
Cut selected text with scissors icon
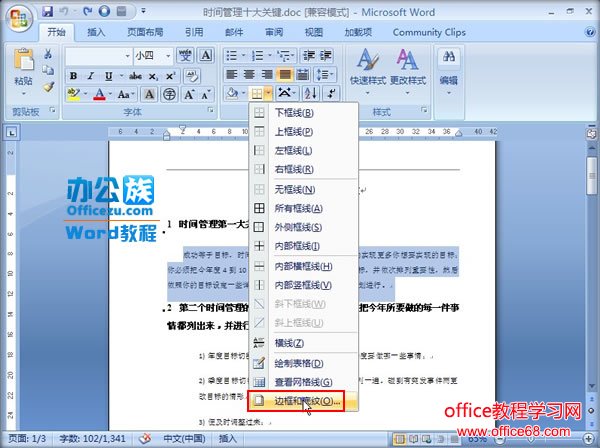[48, 54]
